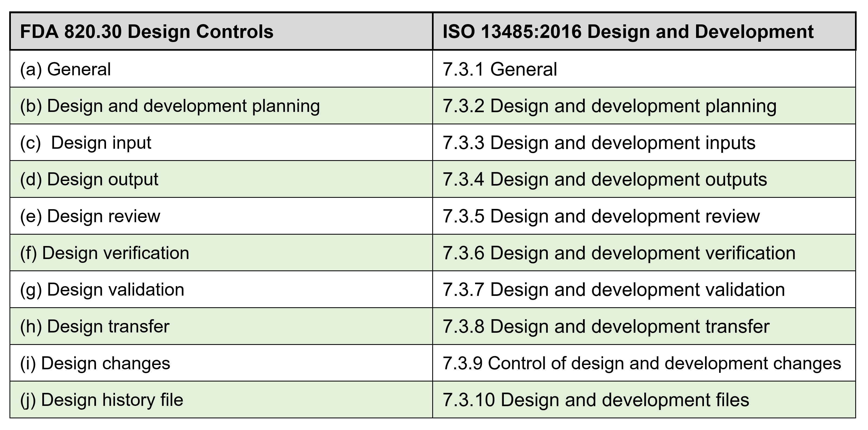This screenshot has height=430, width=868.
Task: Select the (a) General cell
Action: pyautogui.click(x=65, y=69)
